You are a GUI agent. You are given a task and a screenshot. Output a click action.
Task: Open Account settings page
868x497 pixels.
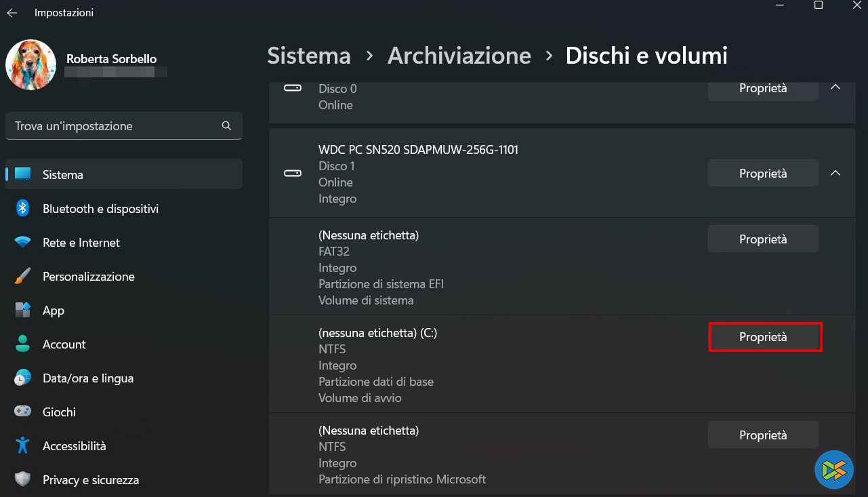[64, 344]
